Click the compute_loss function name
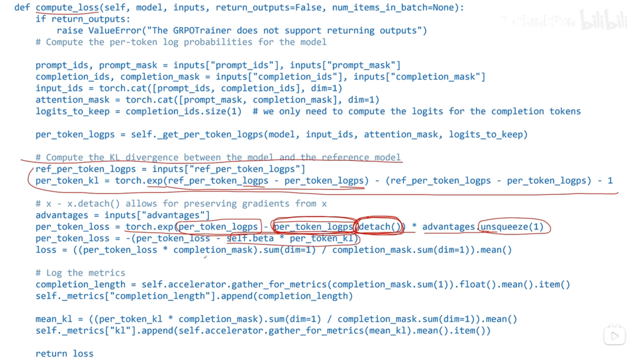 (x=67, y=7)
